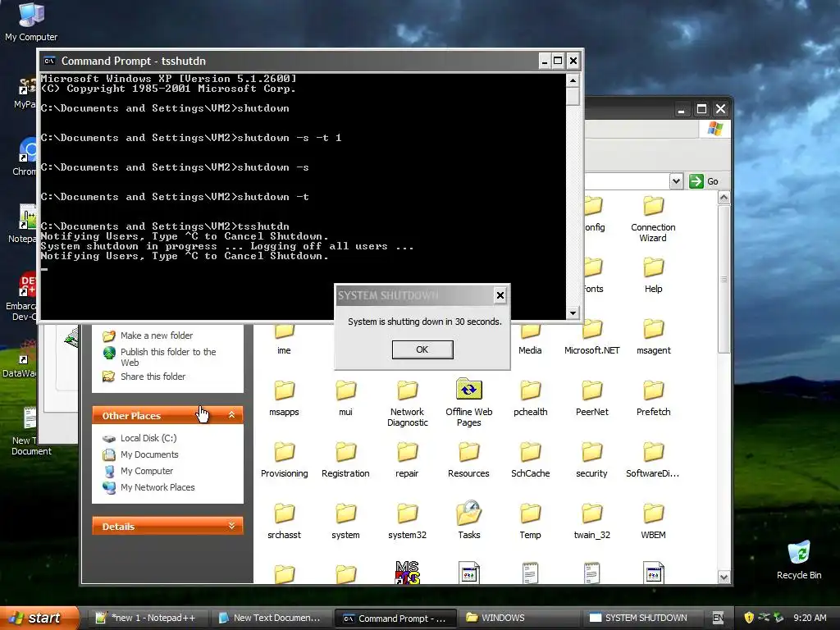This screenshot has height=630, width=840.
Task: Open the system32 folder
Action: click(x=407, y=521)
